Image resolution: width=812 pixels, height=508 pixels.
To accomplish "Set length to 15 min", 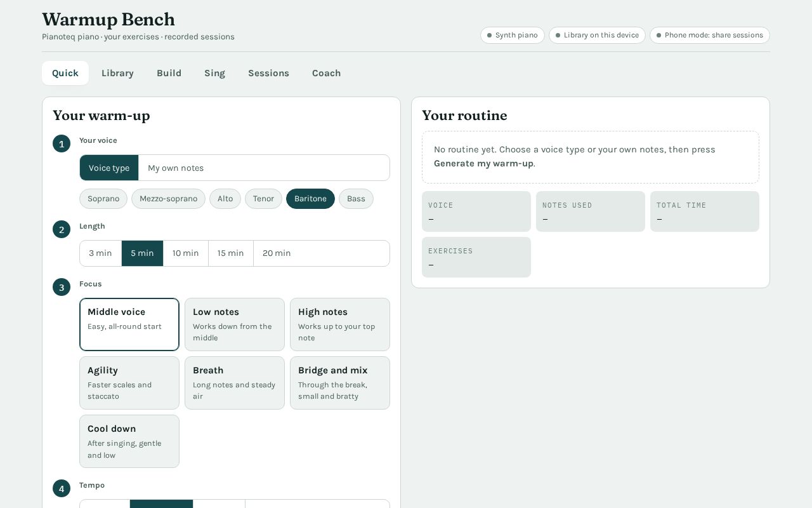I will pyautogui.click(x=230, y=253).
